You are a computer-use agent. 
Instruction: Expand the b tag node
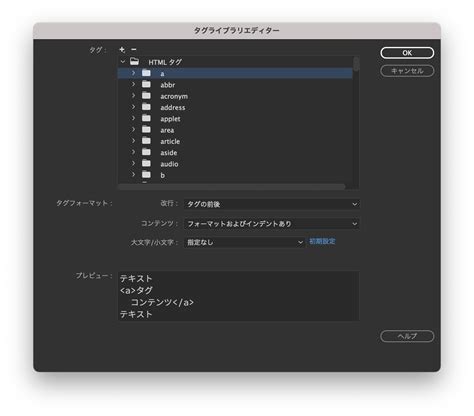[x=133, y=175]
